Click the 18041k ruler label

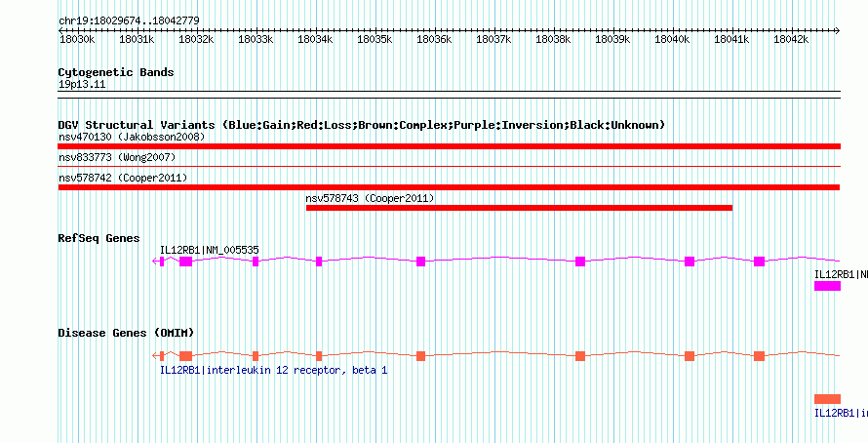click(731, 39)
